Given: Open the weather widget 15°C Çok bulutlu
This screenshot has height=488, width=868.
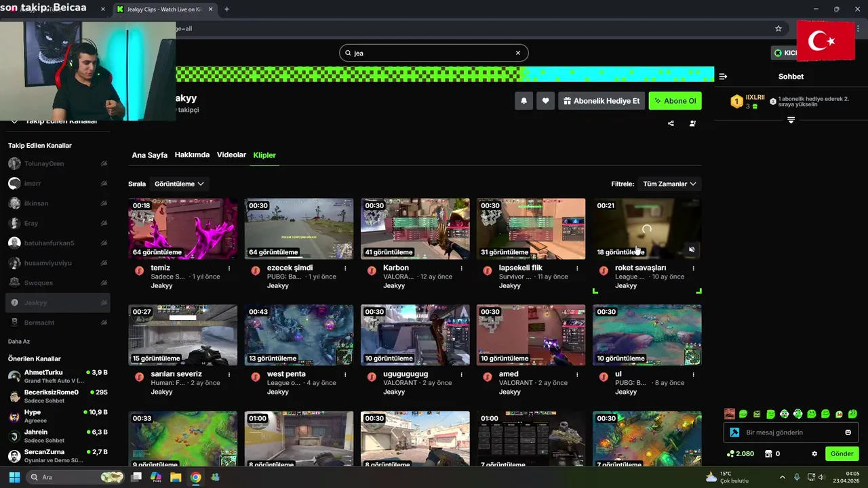Looking at the screenshot, I should coord(727,477).
